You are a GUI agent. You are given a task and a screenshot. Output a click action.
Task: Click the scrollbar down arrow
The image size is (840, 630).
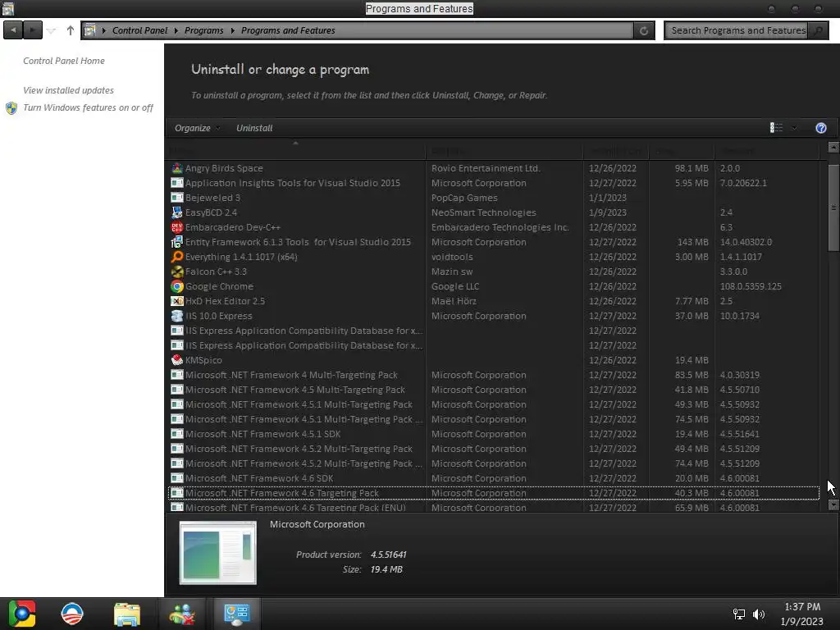(x=833, y=504)
